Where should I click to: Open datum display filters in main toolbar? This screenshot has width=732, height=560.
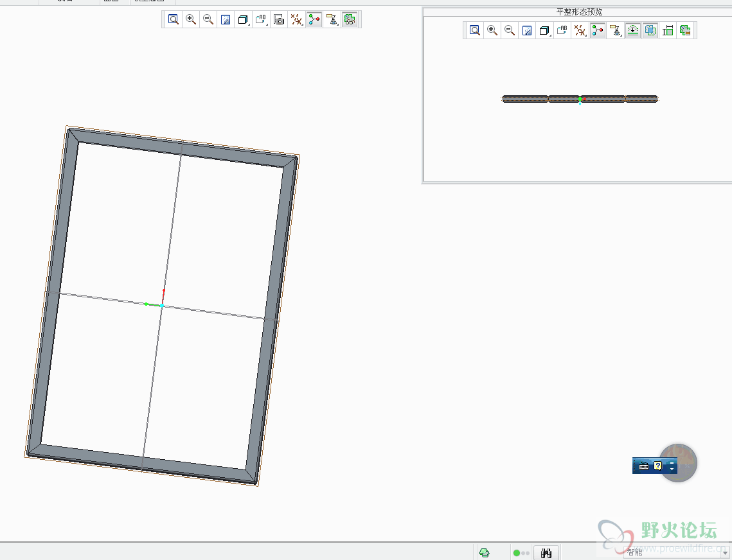pos(296,20)
